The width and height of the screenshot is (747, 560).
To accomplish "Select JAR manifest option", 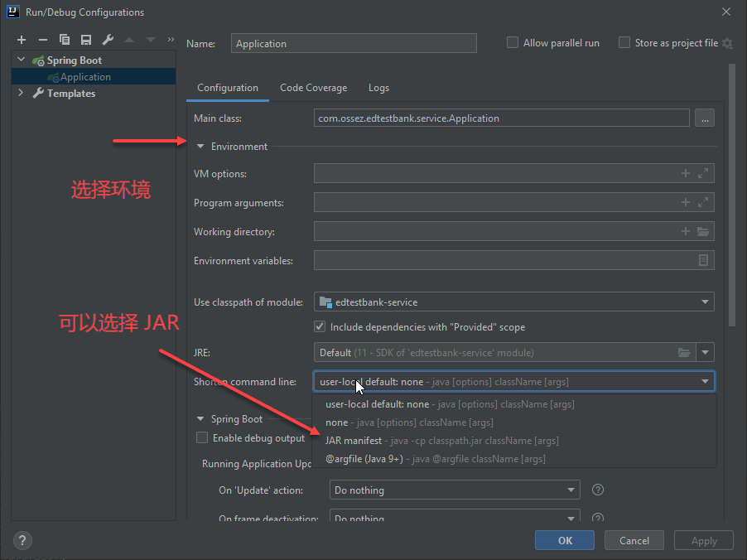I will pyautogui.click(x=514, y=441).
